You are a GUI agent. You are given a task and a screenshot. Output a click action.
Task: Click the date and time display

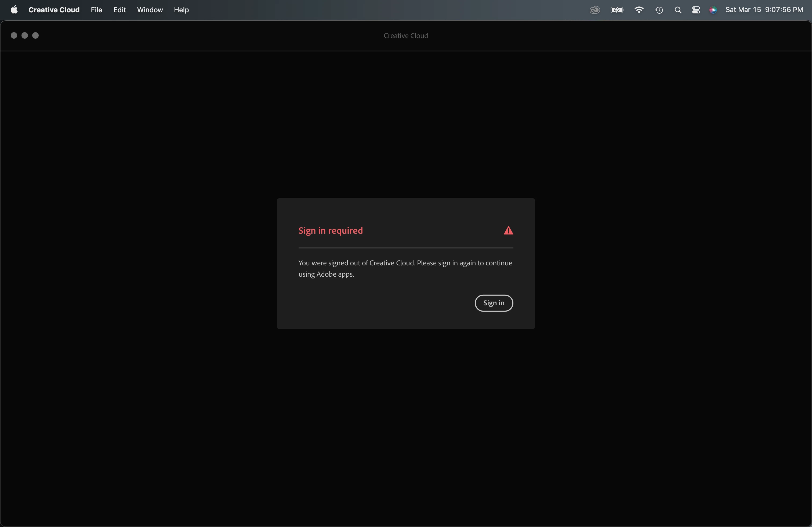point(764,10)
